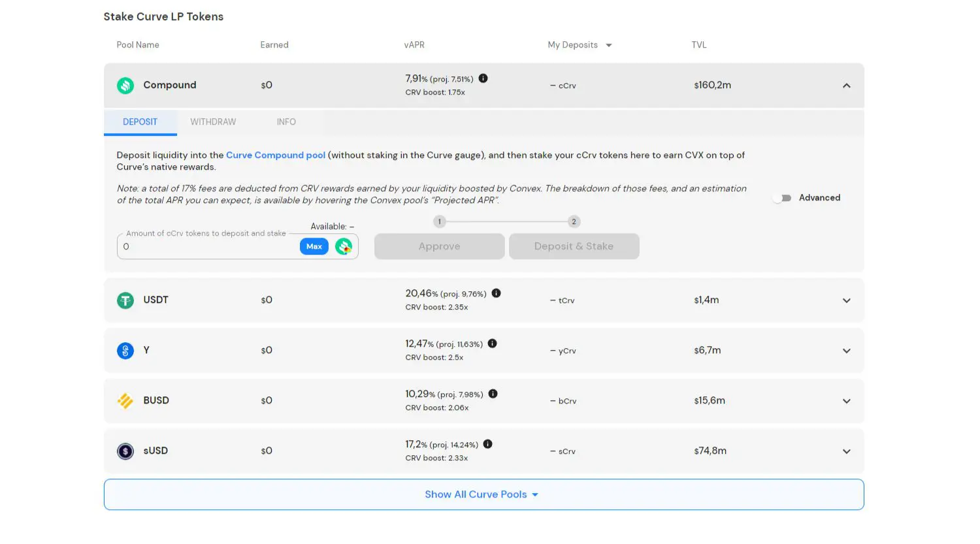Click the Y pool logo icon
This screenshot has height=544, width=980.
point(125,351)
